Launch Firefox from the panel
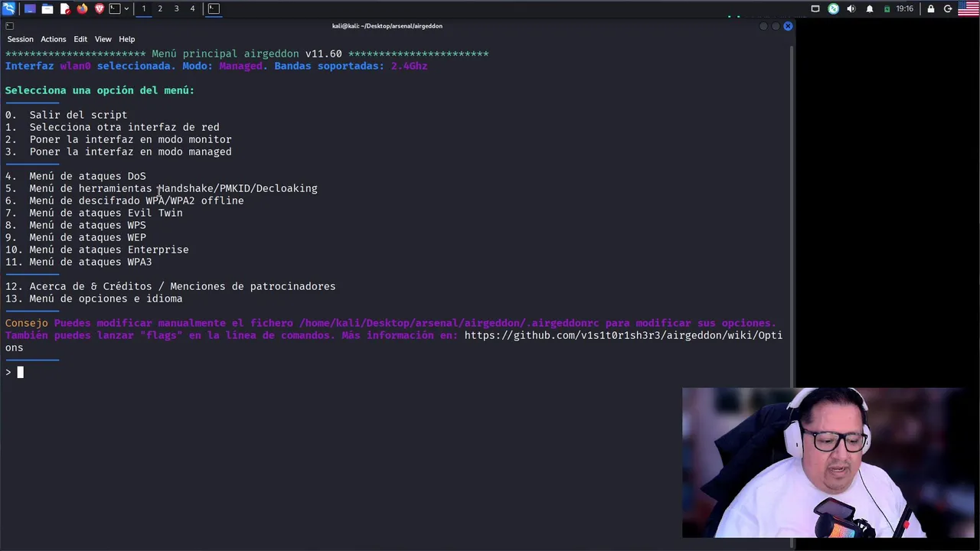Screen dimensions: 980x551 (x=82, y=8)
